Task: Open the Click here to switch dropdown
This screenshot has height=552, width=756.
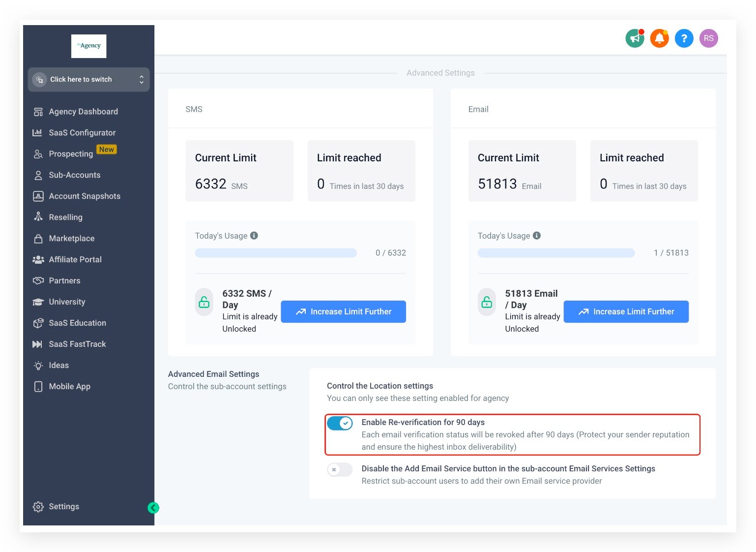Action: tap(88, 79)
